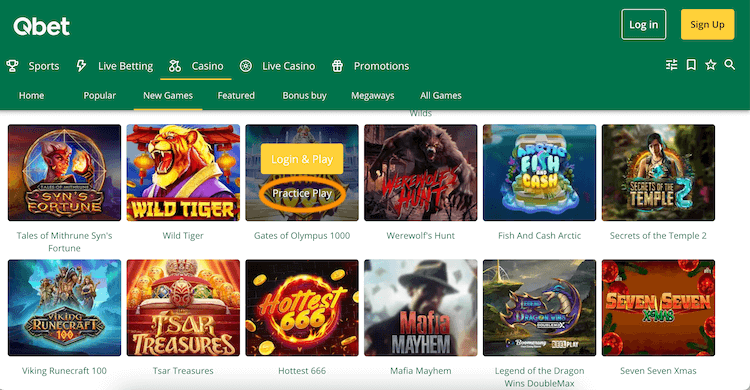Click 'Fish And Cash Arctic' title

coord(540,235)
